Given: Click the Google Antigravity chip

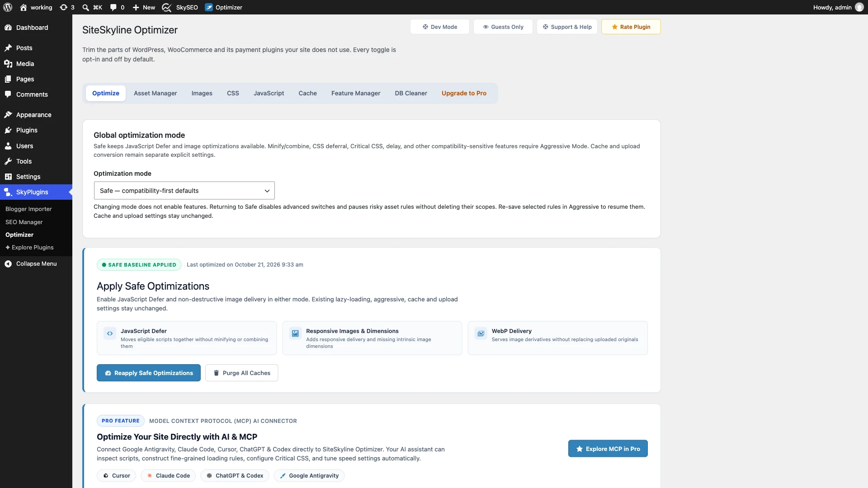Looking at the screenshot, I should [309, 475].
